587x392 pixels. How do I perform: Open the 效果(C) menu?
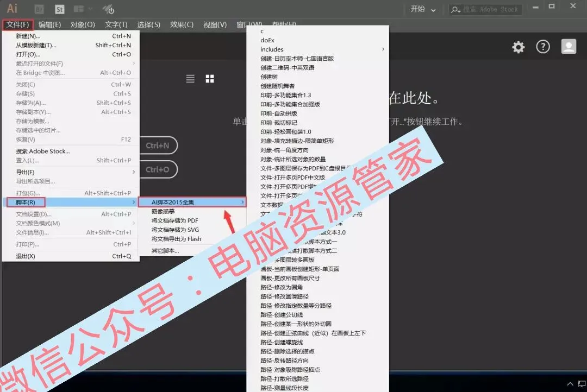pyautogui.click(x=182, y=24)
